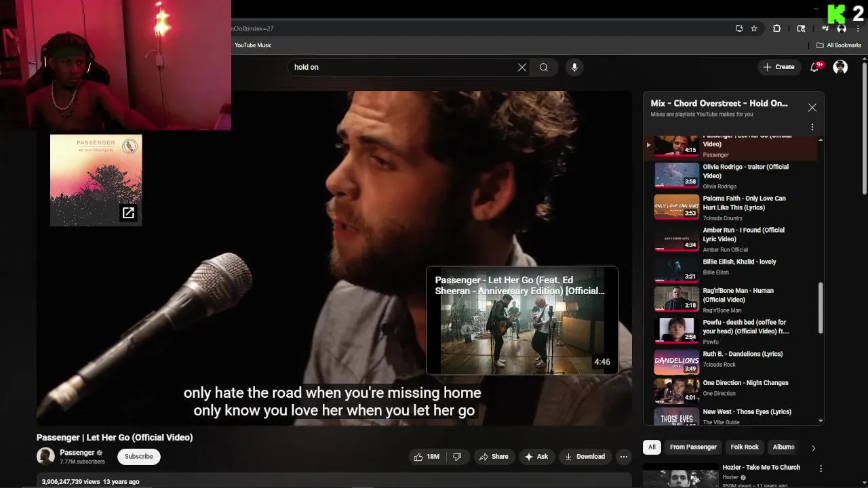Share the video
This screenshot has height=488, width=868.
(x=494, y=457)
